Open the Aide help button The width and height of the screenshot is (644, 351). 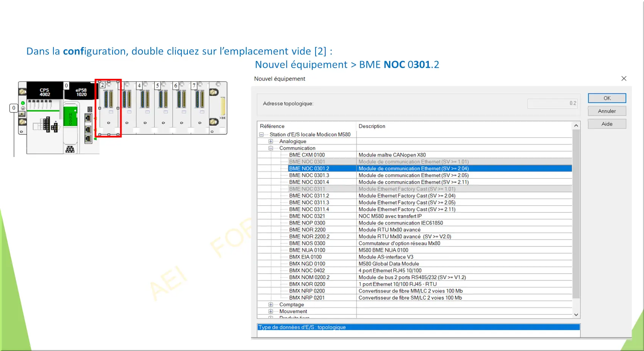click(x=607, y=124)
